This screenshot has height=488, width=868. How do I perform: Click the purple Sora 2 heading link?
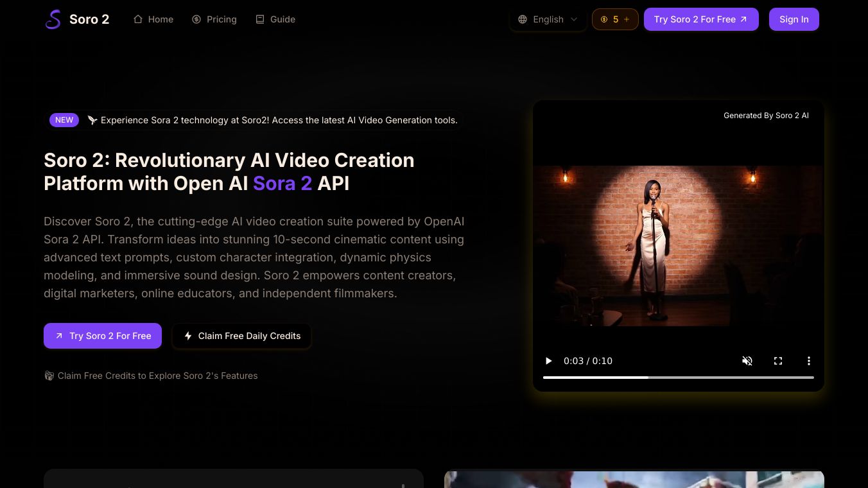pos(282,183)
